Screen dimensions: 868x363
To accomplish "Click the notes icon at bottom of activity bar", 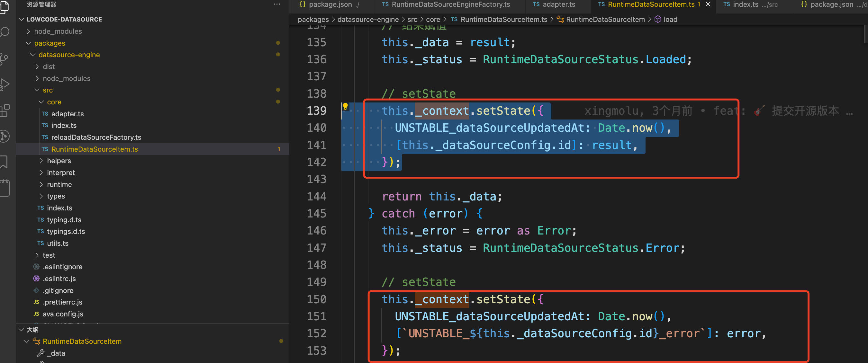I will point(5,188).
